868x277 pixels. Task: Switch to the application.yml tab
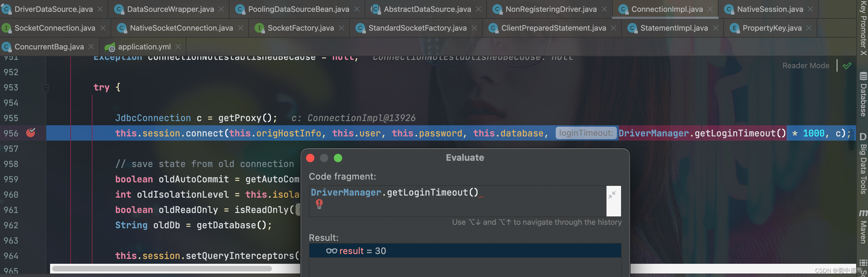tap(144, 47)
